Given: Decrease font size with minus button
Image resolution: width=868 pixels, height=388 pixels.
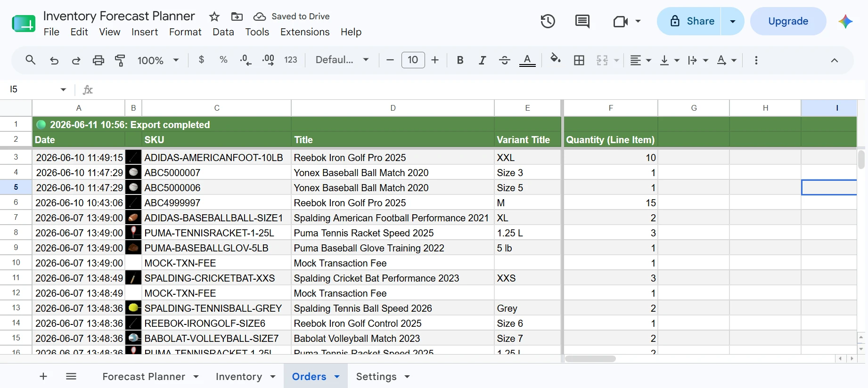Looking at the screenshot, I should [390, 60].
